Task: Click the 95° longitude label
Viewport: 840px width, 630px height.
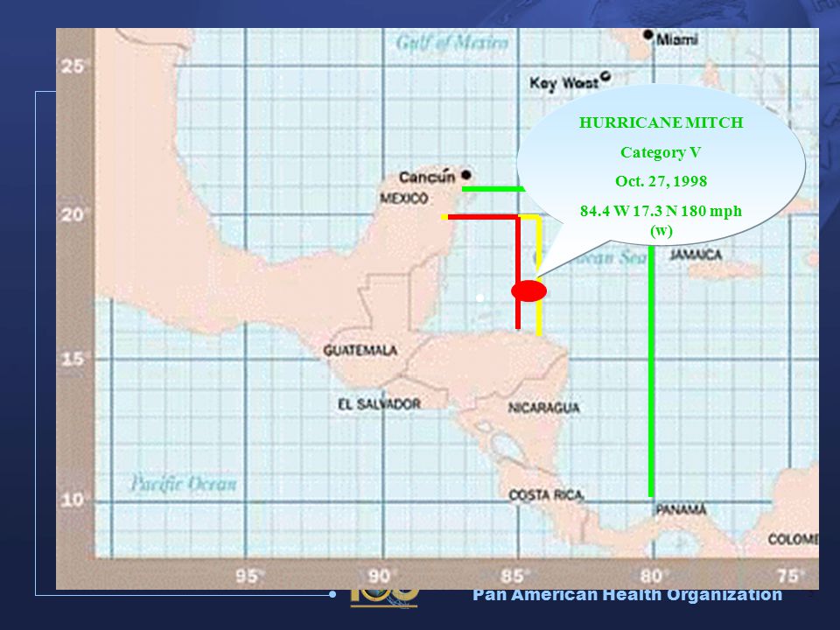Action: (x=249, y=577)
